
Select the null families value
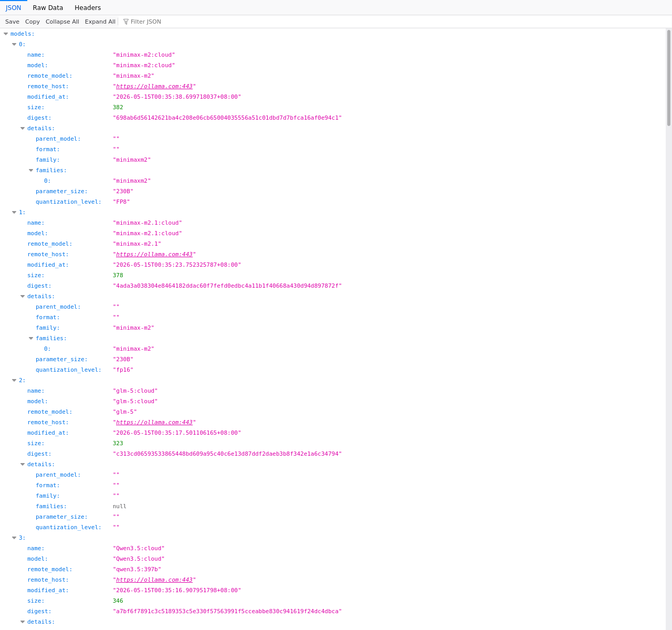120,506
